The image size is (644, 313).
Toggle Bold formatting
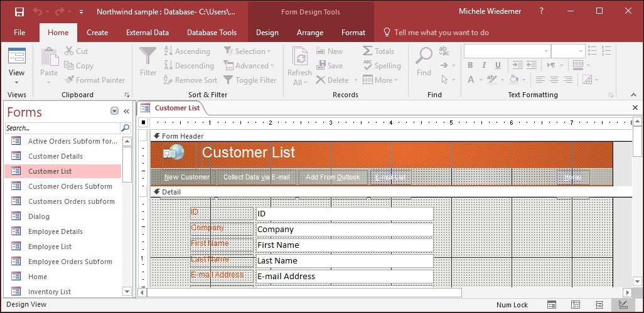(470, 65)
